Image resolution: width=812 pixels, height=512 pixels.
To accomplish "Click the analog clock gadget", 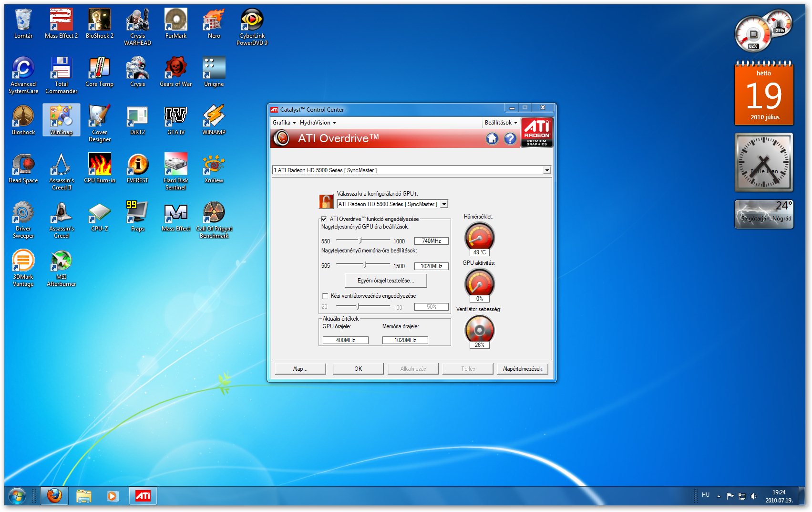I will (764, 162).
